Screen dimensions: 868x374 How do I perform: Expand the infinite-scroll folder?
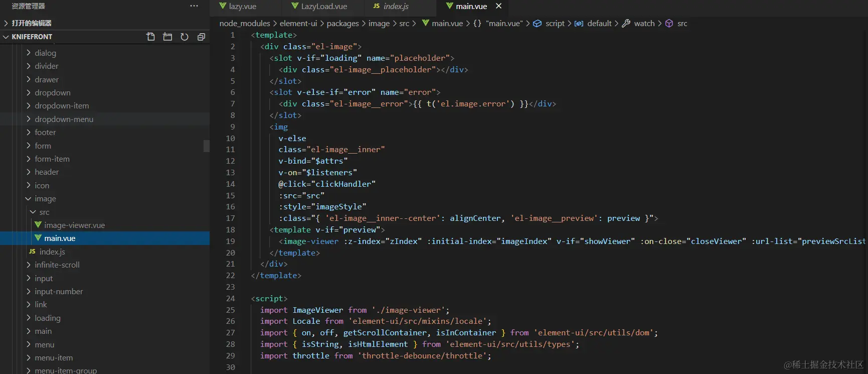click(57, 265)
